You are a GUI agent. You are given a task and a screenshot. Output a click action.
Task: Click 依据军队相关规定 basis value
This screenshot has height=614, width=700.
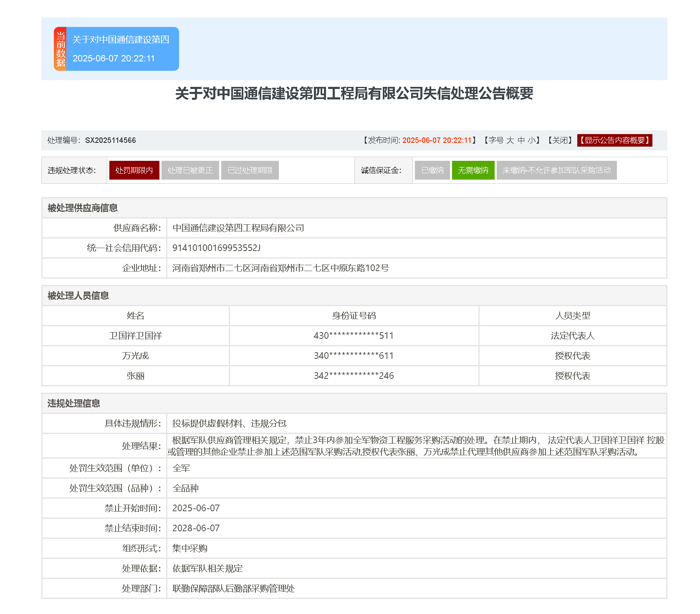point(208,568)
